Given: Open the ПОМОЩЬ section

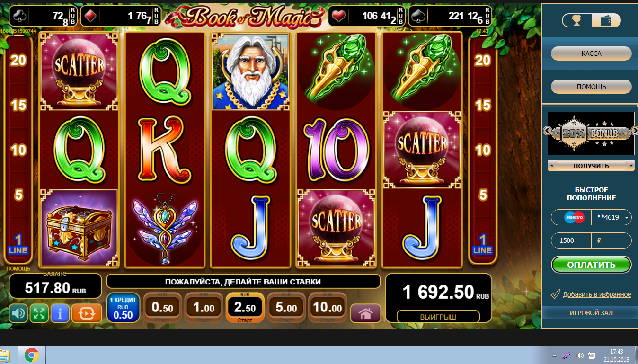Looking at the screenshot, I should point(591,87).
